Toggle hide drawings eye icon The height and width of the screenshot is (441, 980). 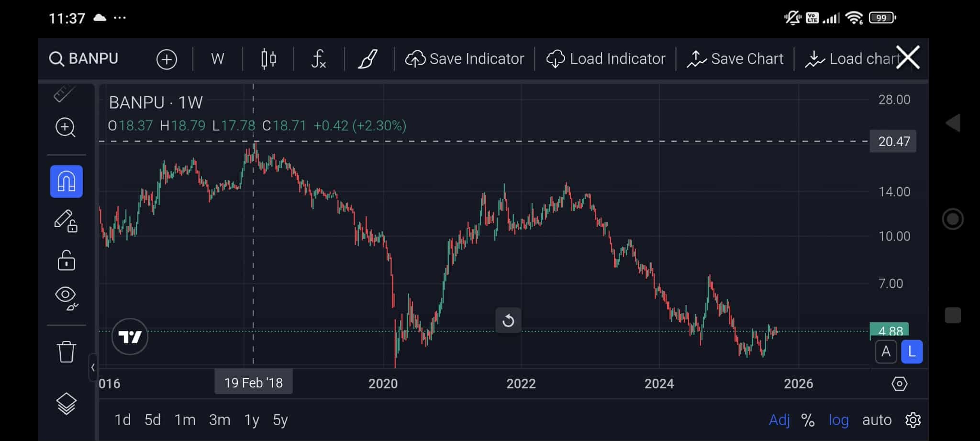click(67, 298)
